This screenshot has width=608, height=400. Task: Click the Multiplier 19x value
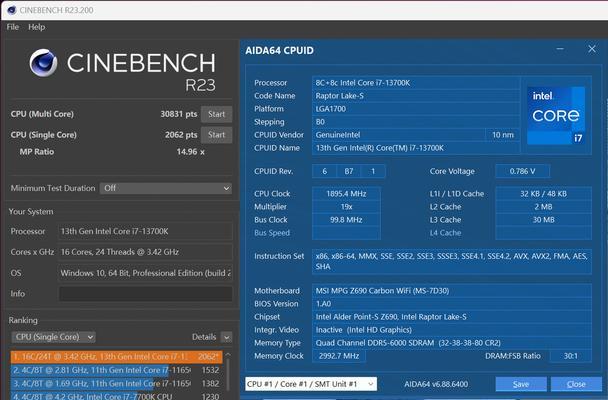click(x=346, y=207)
